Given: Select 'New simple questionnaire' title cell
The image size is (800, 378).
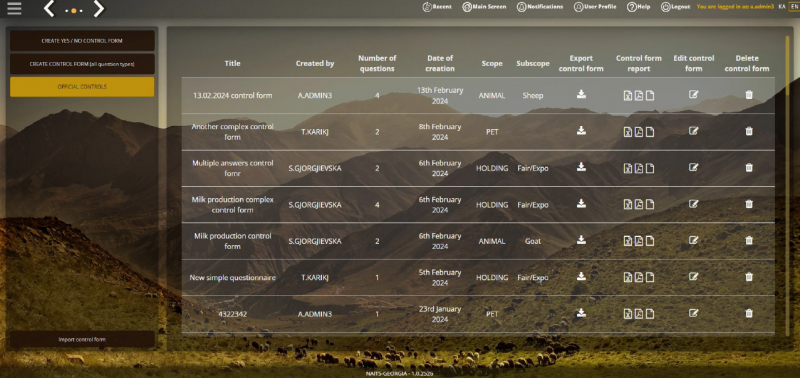Looking at the screenshot, I should (x=233, y=278).
